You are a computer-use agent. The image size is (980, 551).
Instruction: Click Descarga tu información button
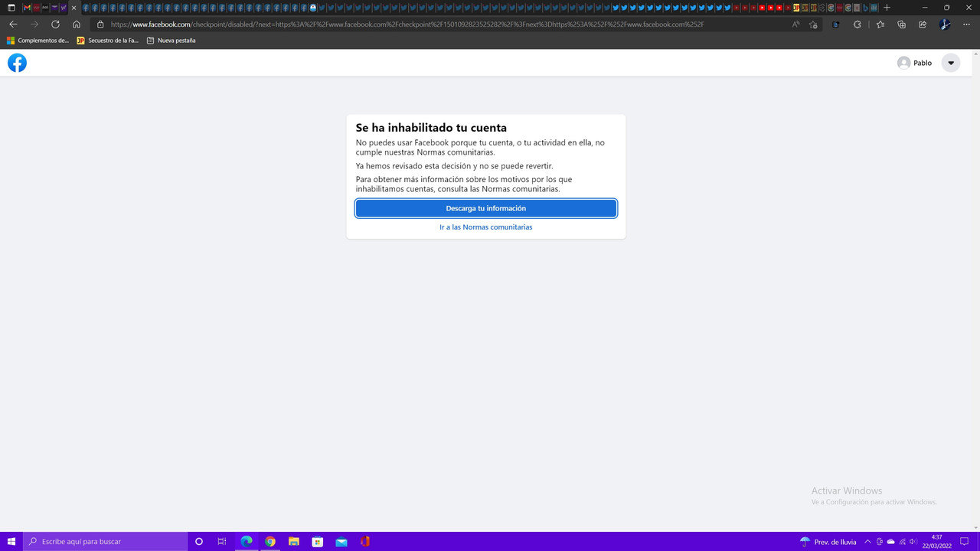486,208
